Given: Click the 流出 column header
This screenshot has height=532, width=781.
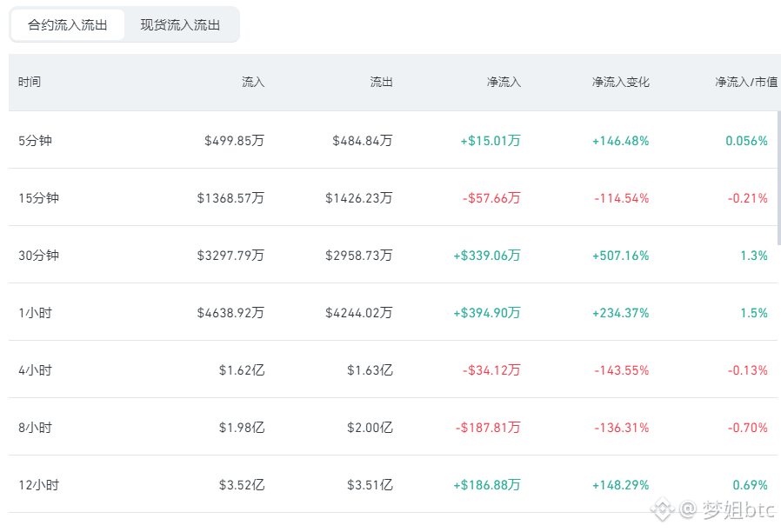Looking at the screenshot, I should pos(381,82).
